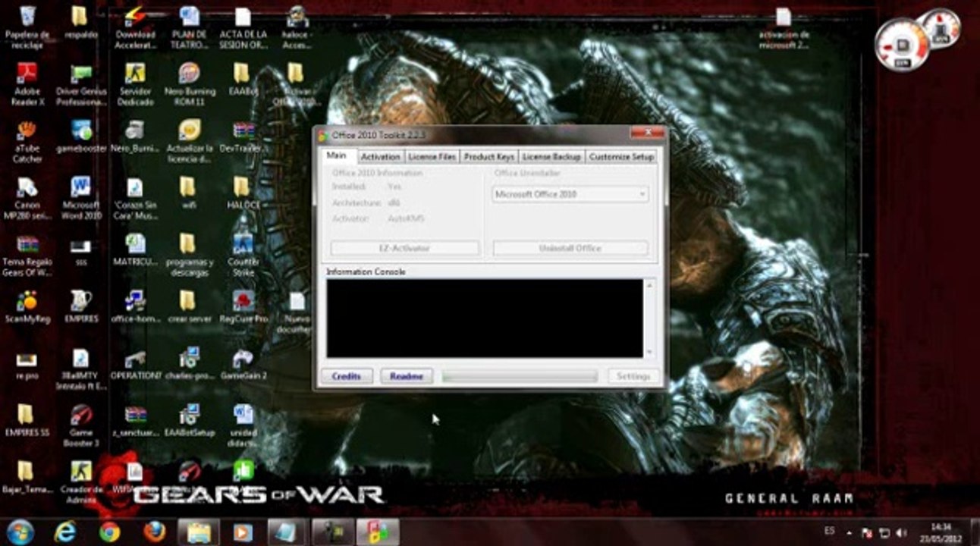Viewport: 980px width, 546px height.
Task: Switch to the Main tab
Action: [x=336, y=155]
